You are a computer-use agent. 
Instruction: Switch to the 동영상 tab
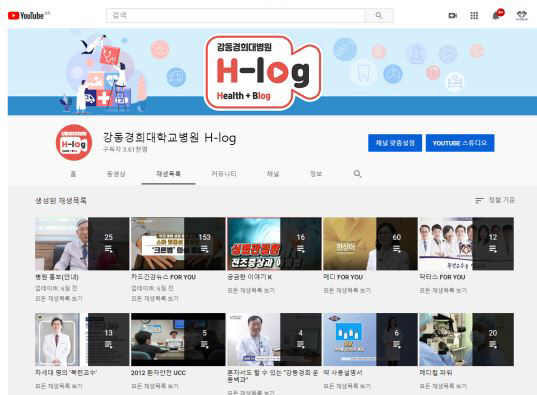click(116, 174)
